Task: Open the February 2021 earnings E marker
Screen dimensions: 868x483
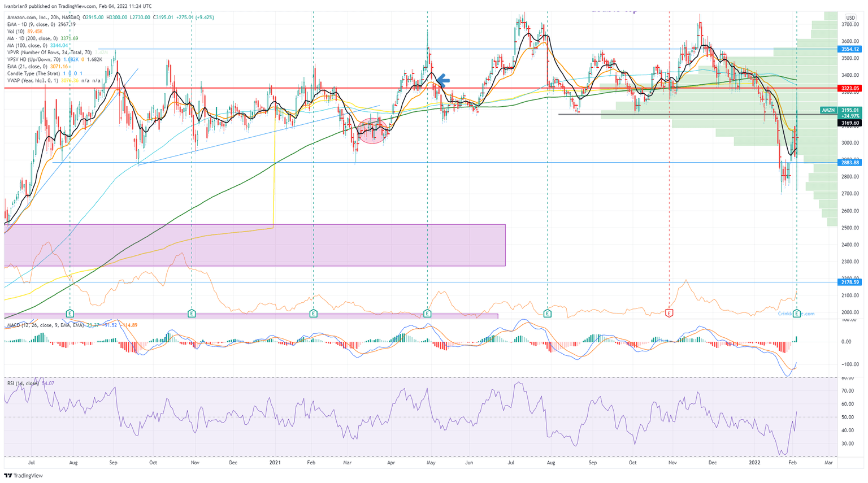Action: point(314,313)
